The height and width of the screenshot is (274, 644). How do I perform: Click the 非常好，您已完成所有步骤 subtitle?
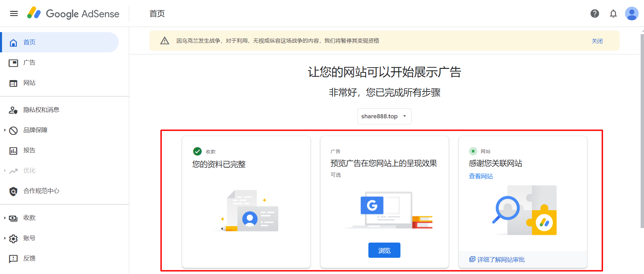(385, 92)
